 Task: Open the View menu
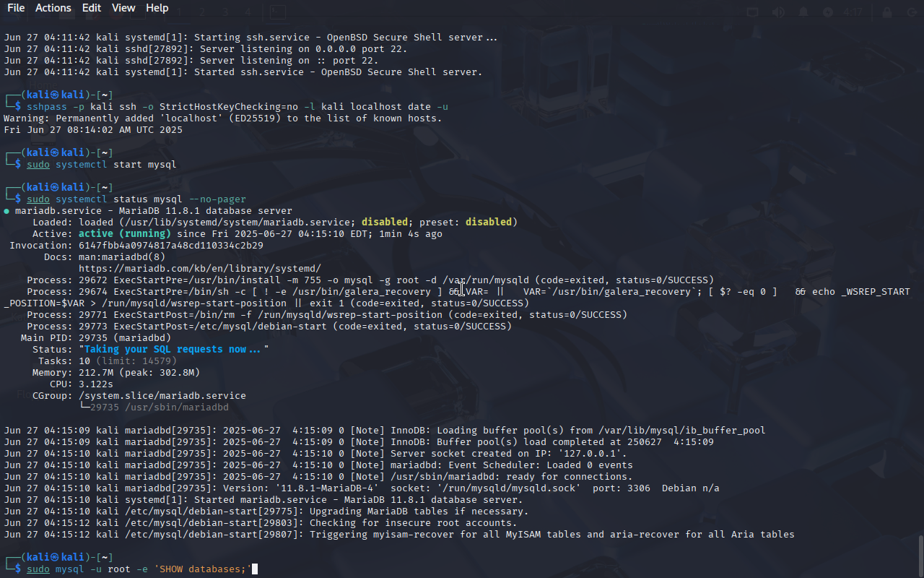point(123,8)
